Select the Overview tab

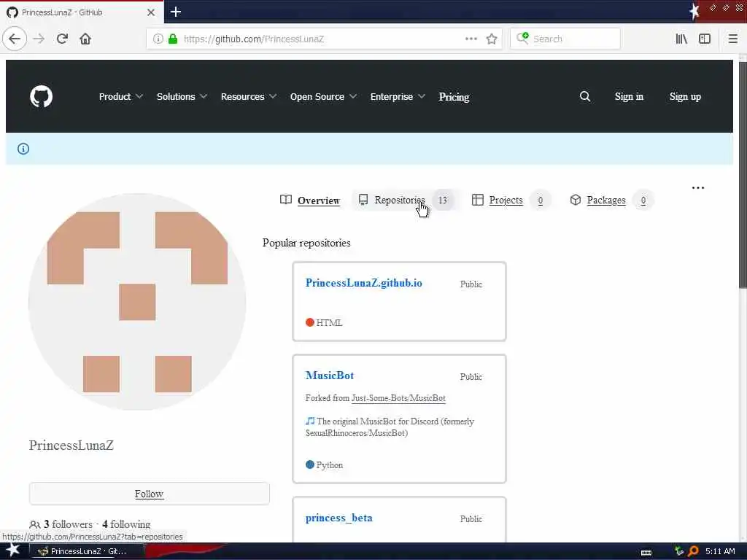pyautogui.click(x=309, y=201)
